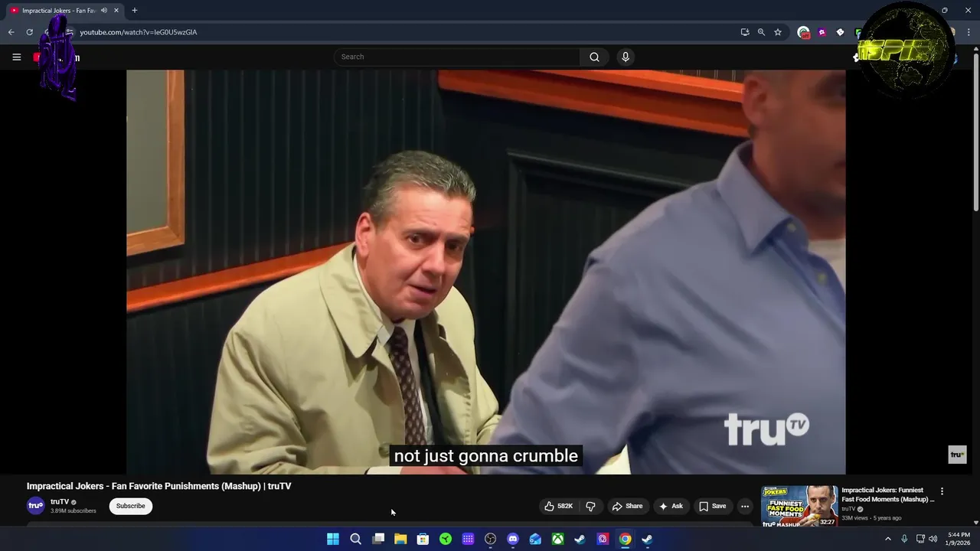Switch to Chrome on the taskbar
The width and height of the screenshot is (980, 551).
pyautogui.click(x=626, y=539)
